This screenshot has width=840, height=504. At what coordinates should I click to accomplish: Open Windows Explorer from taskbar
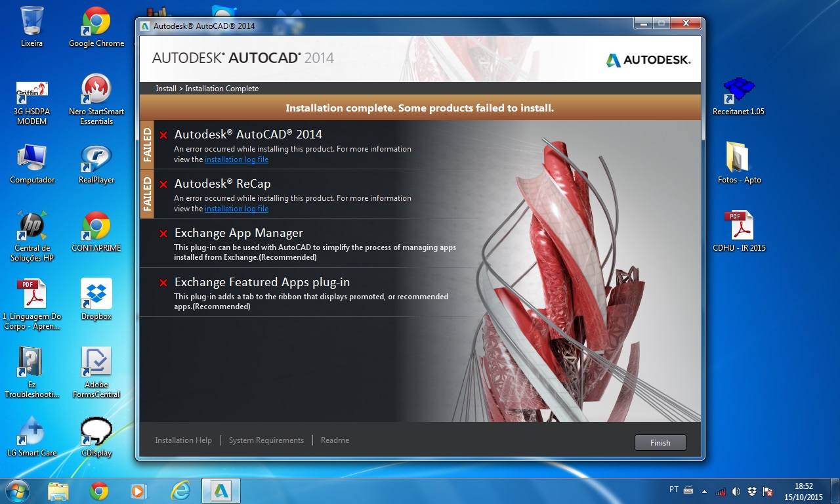[x=58, y=491]
